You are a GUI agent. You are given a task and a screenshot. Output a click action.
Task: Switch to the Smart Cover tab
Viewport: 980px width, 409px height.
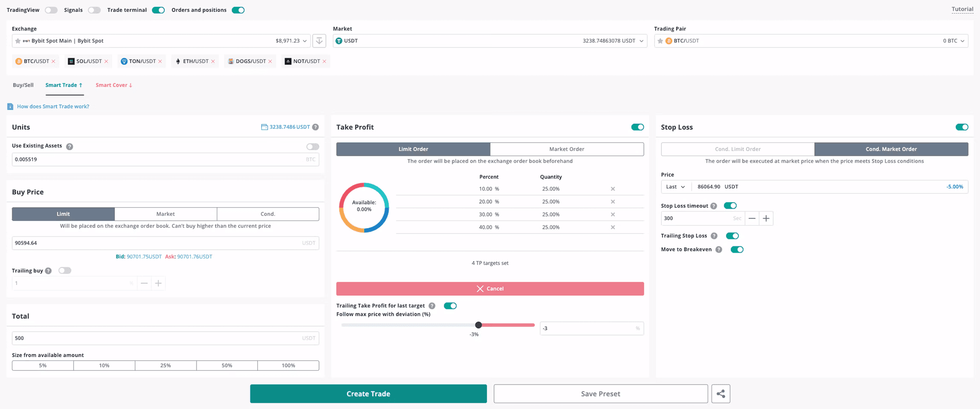[x=114, y=85]
